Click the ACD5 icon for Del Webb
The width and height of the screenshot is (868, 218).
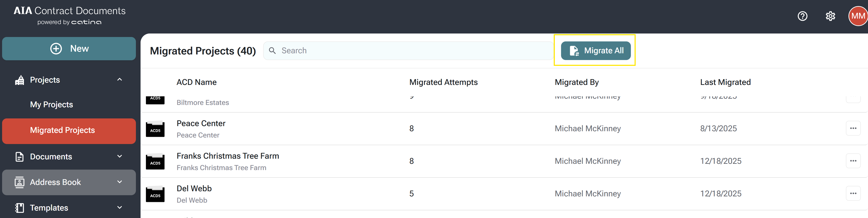tap(155, 195)
